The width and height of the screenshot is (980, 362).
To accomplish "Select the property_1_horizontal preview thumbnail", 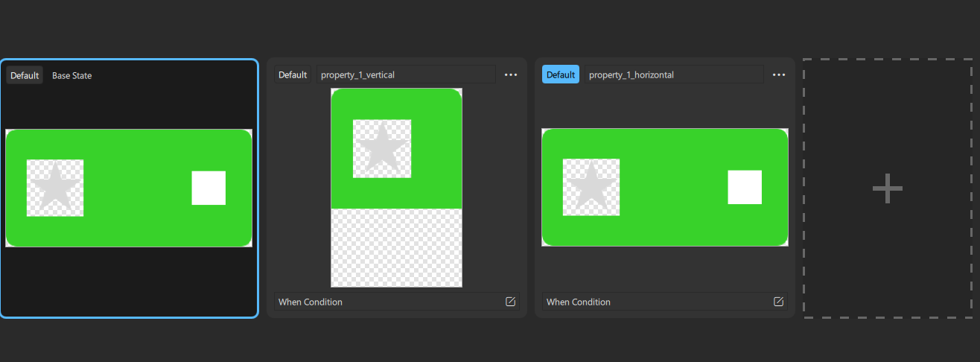I will pos(665,188).
